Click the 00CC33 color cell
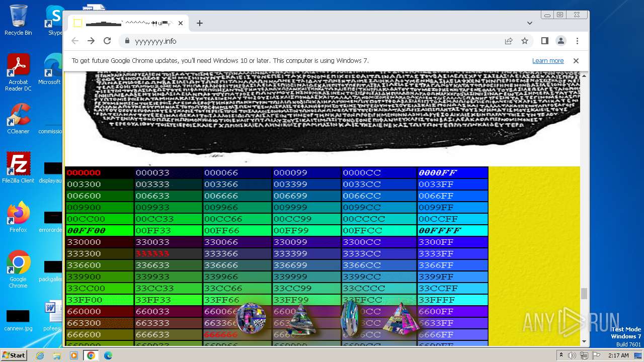Image resolution: width=644 pixels, height=362 pixels. pos(168,219)
